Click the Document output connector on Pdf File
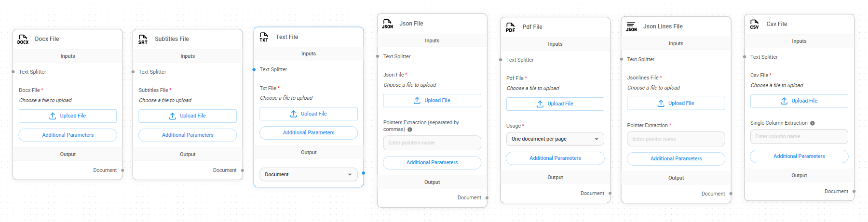Viewport: 868px width, 222px height. coord(610,194)
